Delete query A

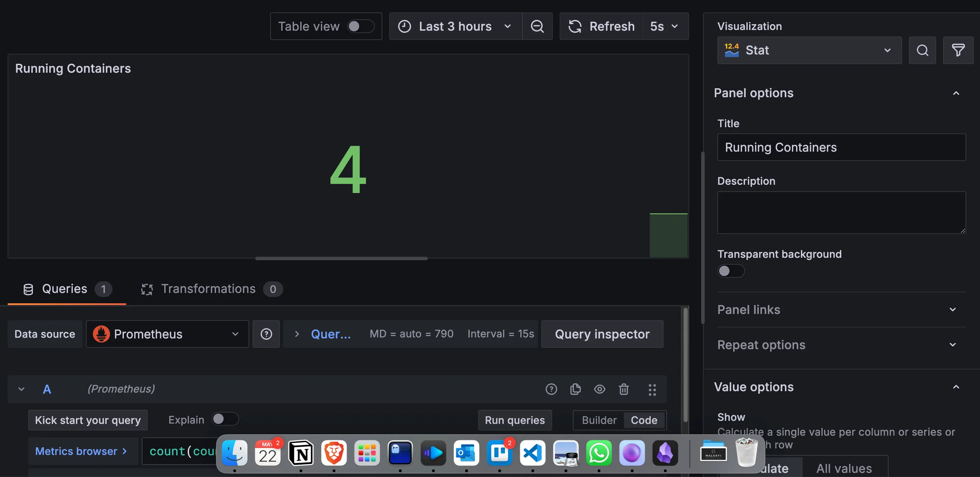click(624, 389)
